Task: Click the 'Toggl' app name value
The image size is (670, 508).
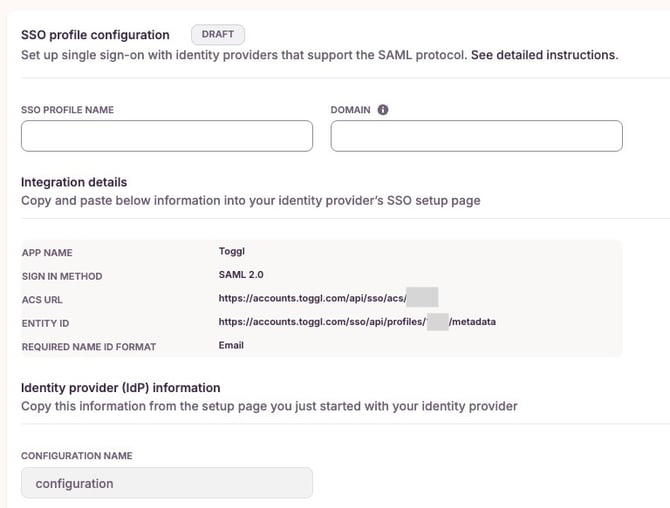Action: pos(231,252)
